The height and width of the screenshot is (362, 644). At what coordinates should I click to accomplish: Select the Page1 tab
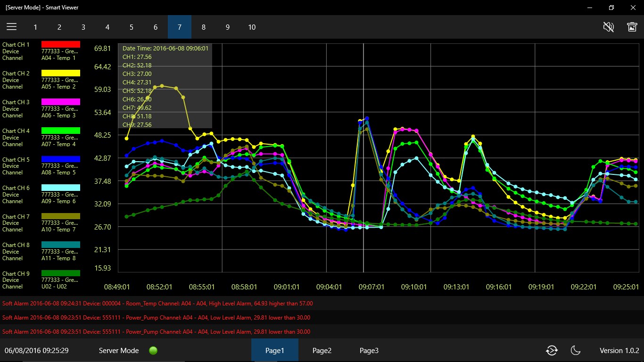tap(275, 350)
